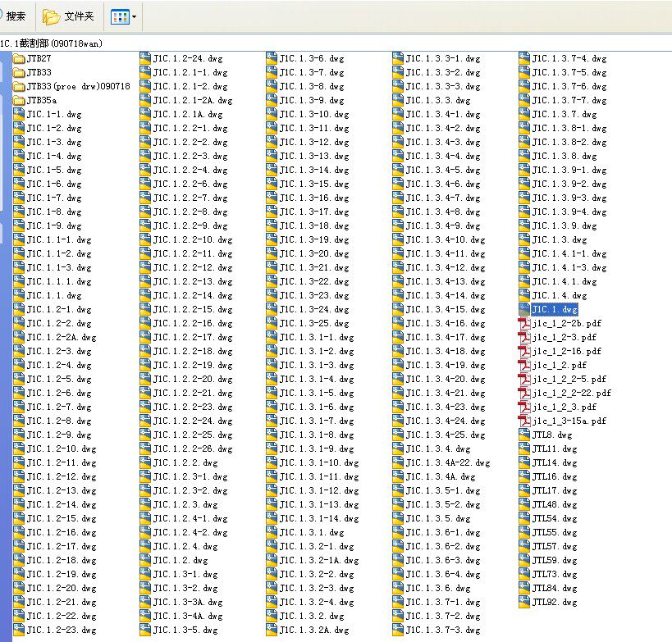
Task: Click file name J1C.1.3.5-2.dwg
Action: (x=443, y=504)
